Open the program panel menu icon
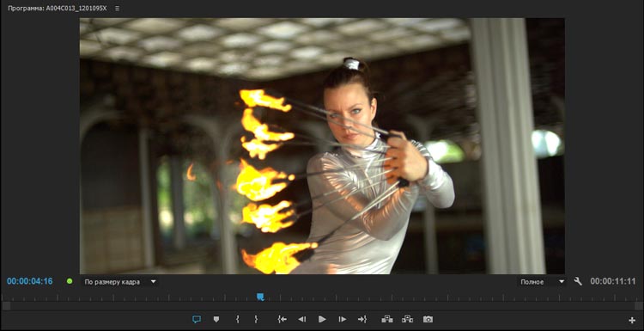644x331 pixels. click(x=117, y=8)
